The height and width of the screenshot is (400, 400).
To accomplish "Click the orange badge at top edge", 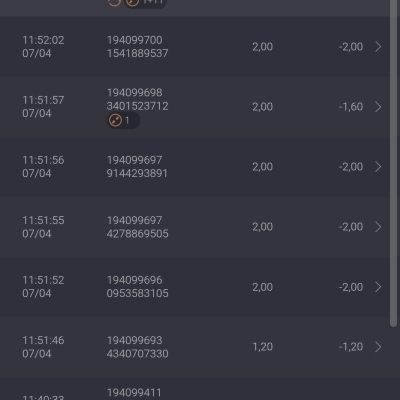I will (145, 3).
